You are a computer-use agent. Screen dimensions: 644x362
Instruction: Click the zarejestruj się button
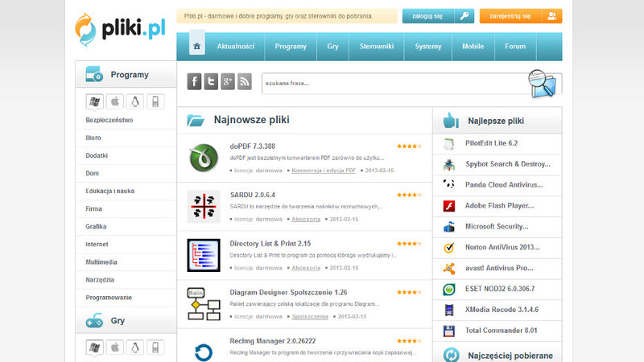(x=521, y=16)
